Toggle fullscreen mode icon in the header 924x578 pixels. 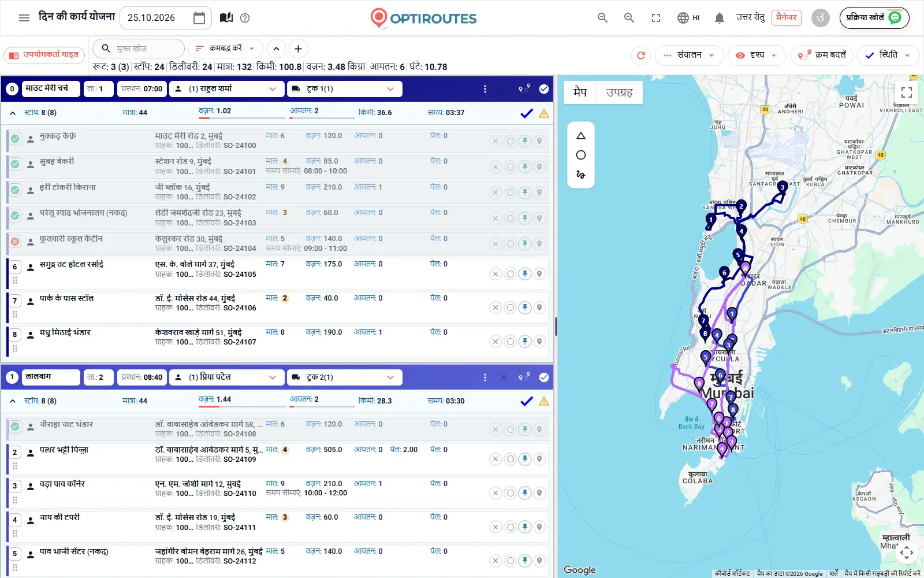tap(656, 18)
